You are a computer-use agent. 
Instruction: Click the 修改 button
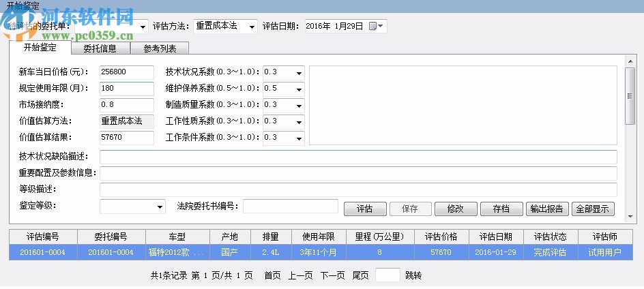click(x=456, y=209)
